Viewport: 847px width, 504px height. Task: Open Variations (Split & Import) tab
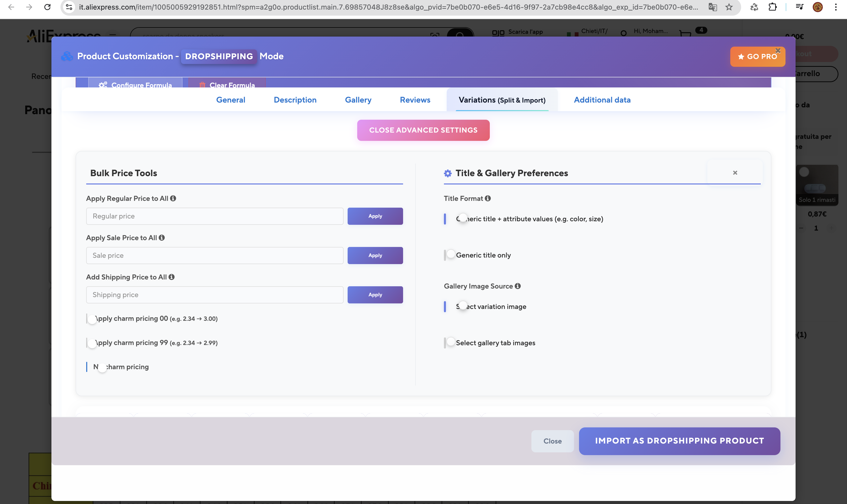502,100
